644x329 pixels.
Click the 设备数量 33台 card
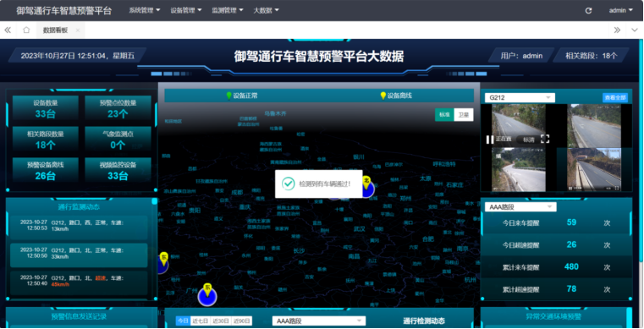[45, 109]
